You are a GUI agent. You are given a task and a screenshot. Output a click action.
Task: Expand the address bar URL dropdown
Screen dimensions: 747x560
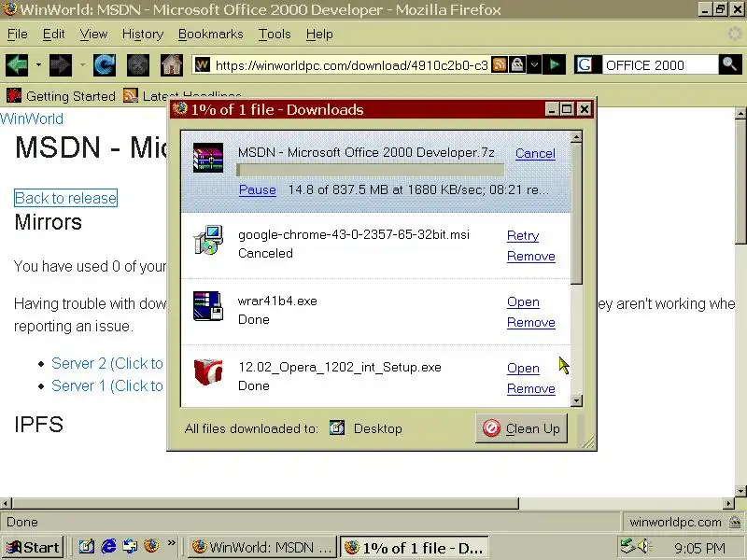tap(534, 64)
